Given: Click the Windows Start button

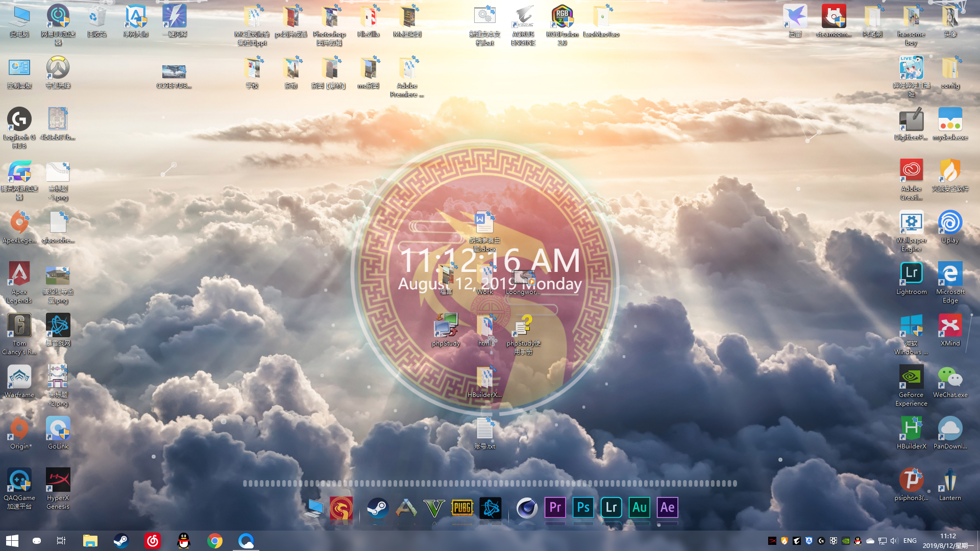Looking at the screenshot, I should coord(12,541).
